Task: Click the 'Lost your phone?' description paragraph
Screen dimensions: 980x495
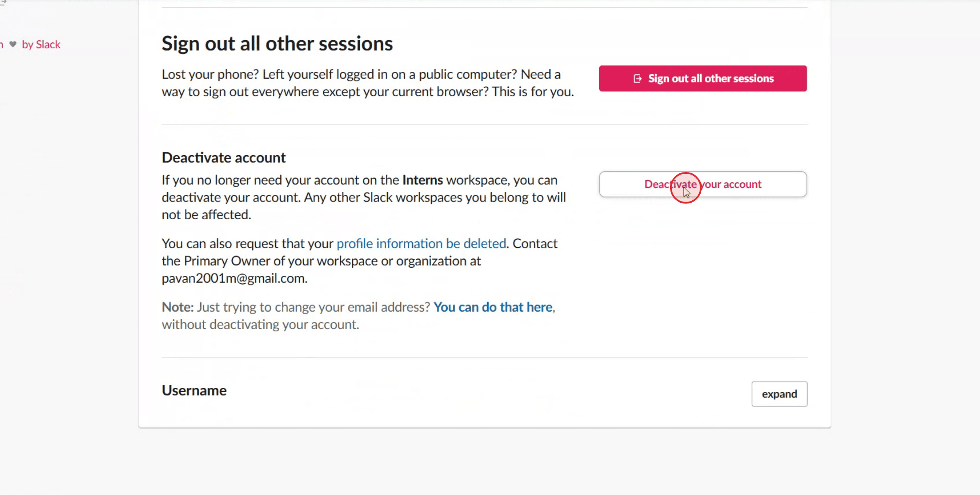Action: [x=368, y=83]
